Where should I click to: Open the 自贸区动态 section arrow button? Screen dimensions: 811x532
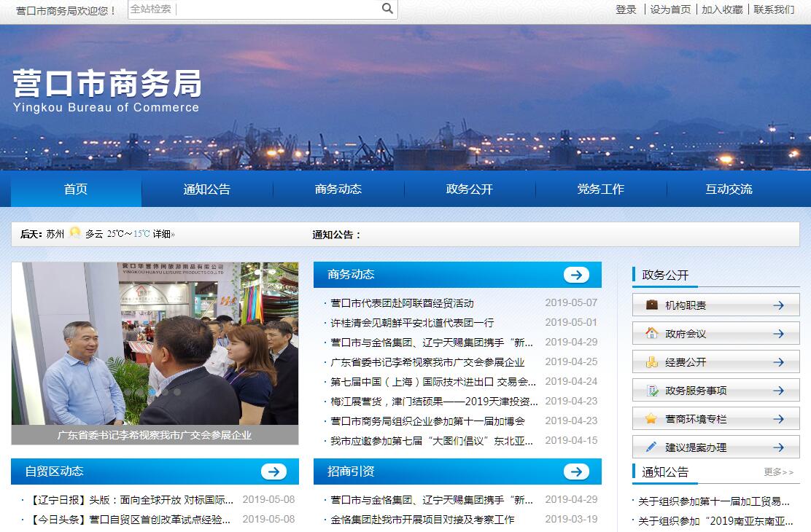pos(273,472)
